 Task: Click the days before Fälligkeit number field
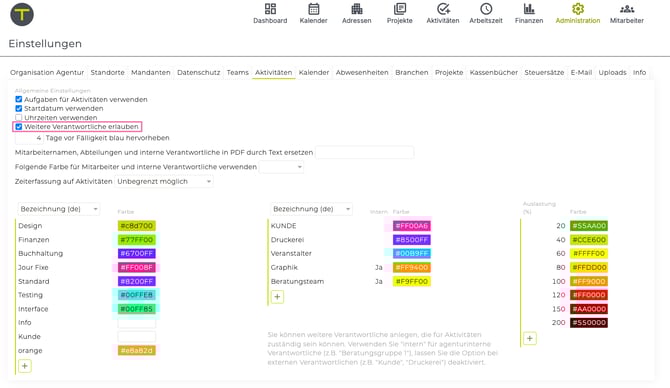pyautogui.click(x=29, y=138)
